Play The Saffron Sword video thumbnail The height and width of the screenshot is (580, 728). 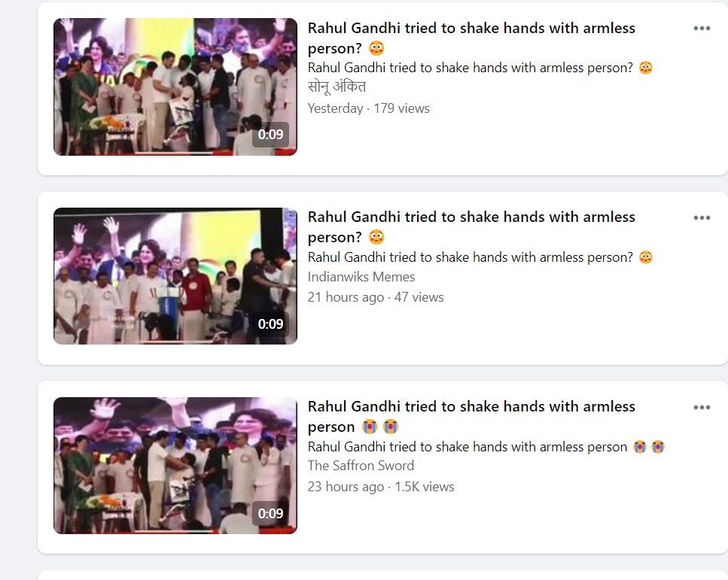point(175,466)
